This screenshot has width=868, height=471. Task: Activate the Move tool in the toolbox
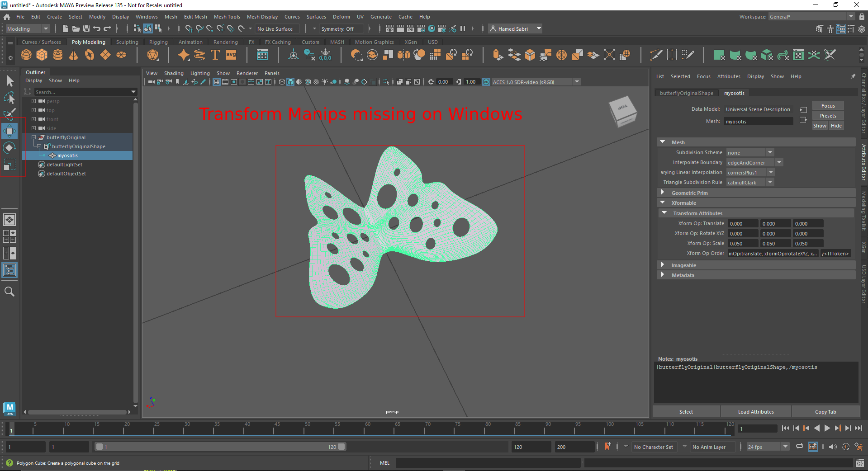pyautogui.click(x=9, y=131)
